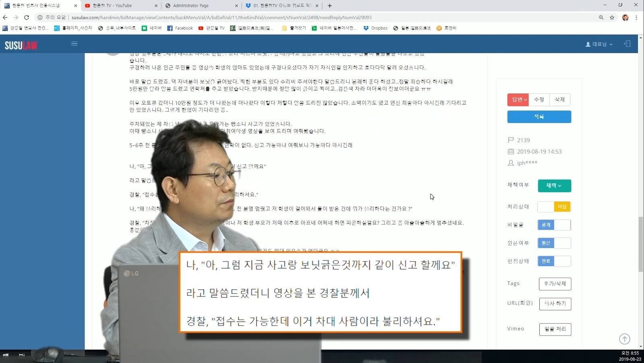This screenshot has width=644, height=363.
Task: Click the SUSULAW logo
Action: tap(21, 45)
